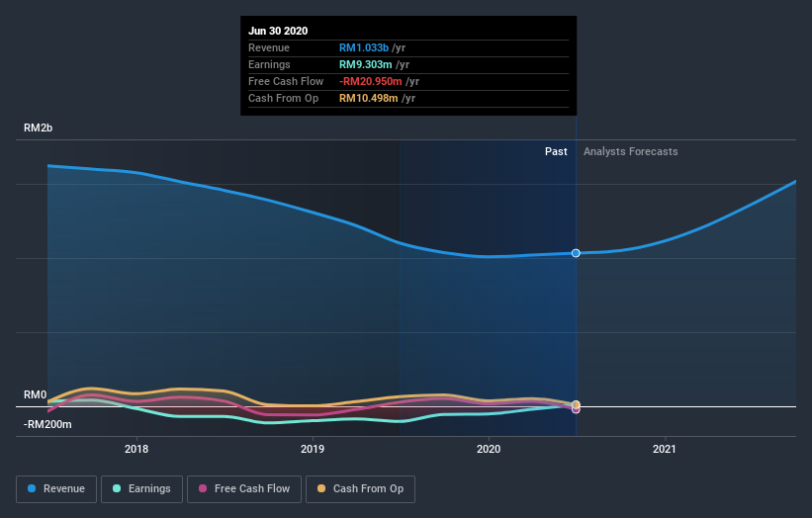Click the RM2b y-axis label
The height and width of the screenshot is (518, 812).
pos(38,128)
